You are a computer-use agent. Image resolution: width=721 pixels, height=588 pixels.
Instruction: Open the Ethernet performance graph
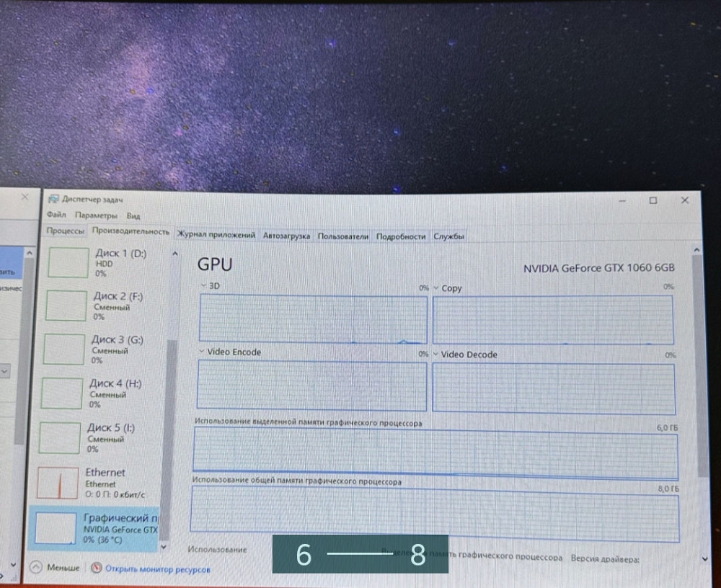[58, 482]
